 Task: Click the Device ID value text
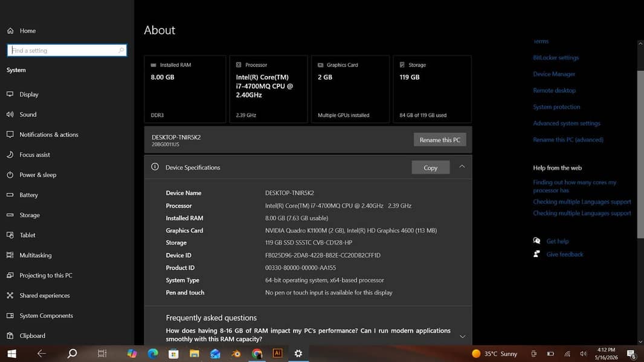(323, 255)
